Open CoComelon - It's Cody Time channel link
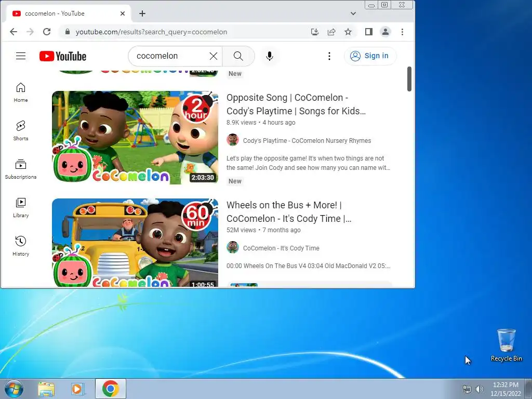This screenshot has height=399, width=532. (x=281, y=248)
